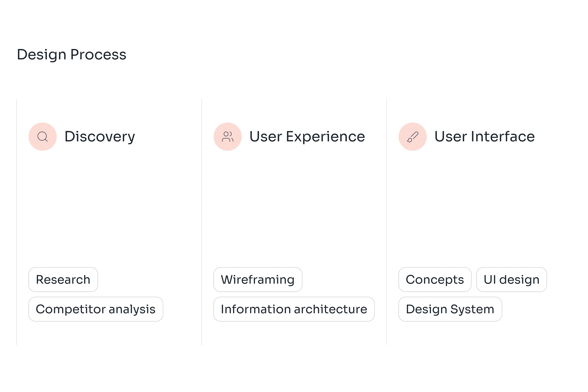Select the UI design tag
Image resolution: width=588 pixels, height=392 pixels.
[x=511, y=280]
